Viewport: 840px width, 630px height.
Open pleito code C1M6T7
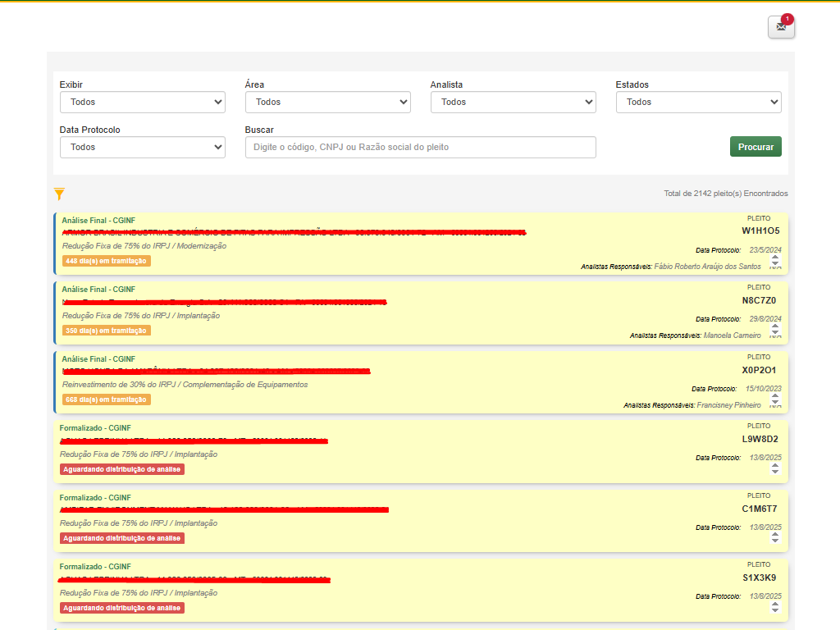(x=760, y=509)
